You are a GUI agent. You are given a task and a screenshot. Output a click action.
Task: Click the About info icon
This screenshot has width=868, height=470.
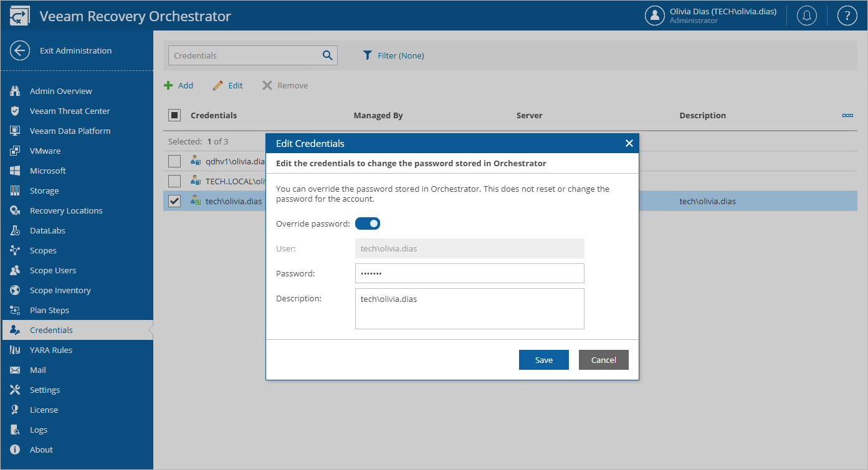click(16, 449)
